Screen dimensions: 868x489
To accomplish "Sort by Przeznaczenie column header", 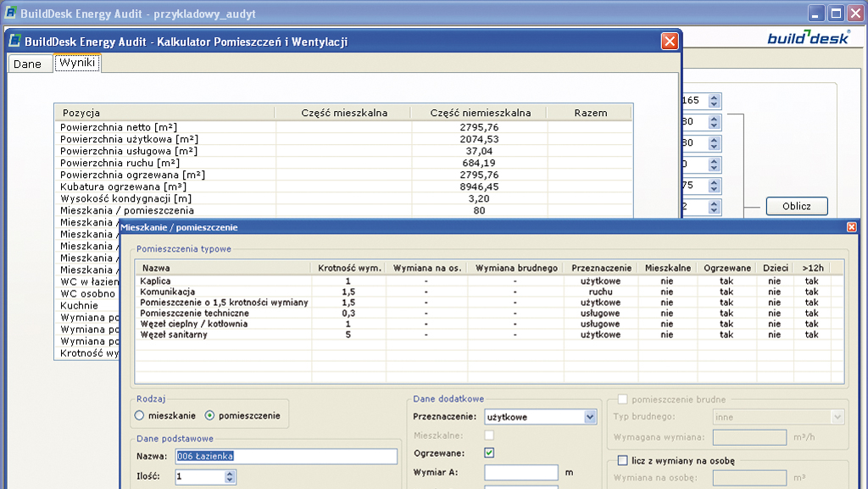I will click(x=601, y=268).
